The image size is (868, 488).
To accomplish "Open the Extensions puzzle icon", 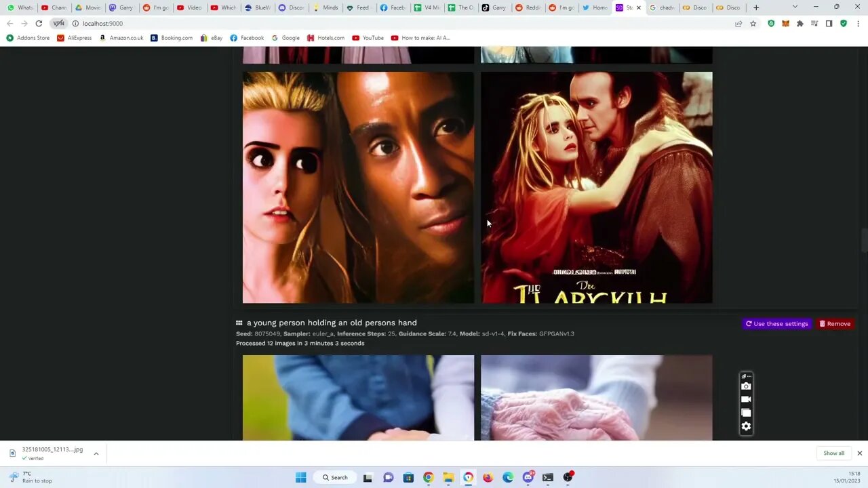I will (800, 23).
